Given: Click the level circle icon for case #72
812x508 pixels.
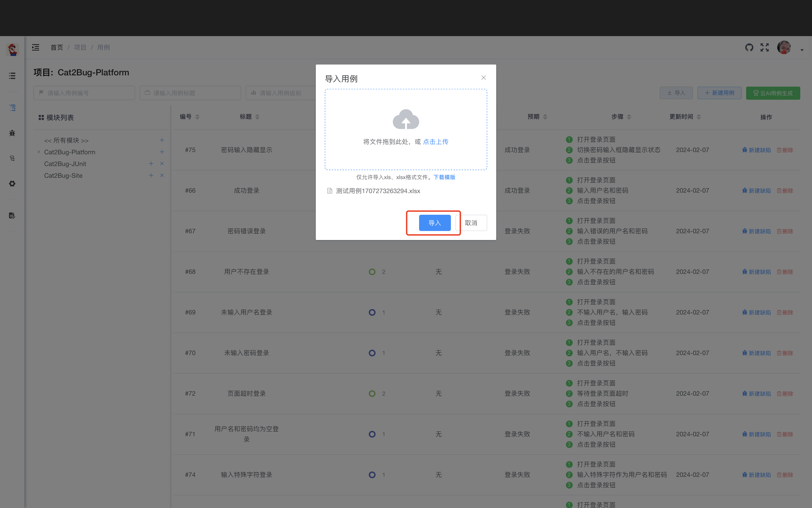Looking at the screenshot, I should coord(372,393).
